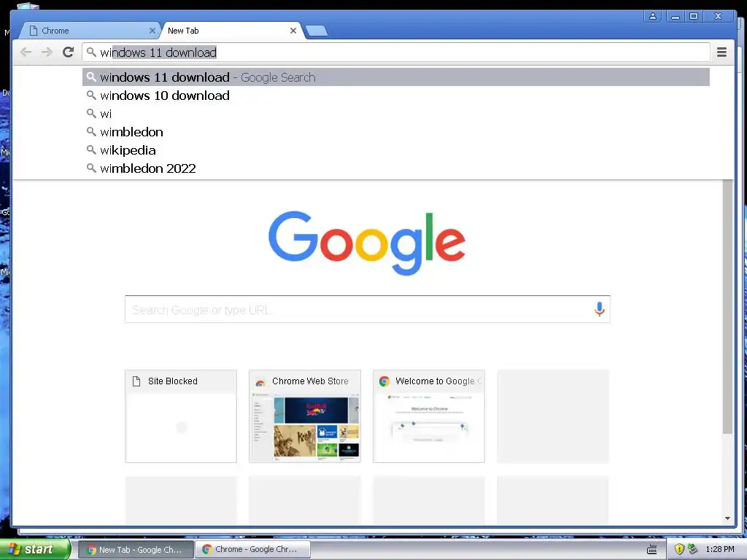Click the security shield tray icon
The height and width of the screenshot is (560, 747).
click(679, 550)
